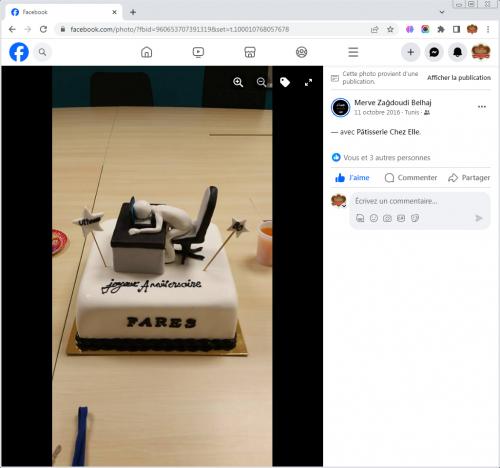The width and height of the screenshot is (500, 468).
Task: Click Afficher la publication link
Action: pos(459,78)
